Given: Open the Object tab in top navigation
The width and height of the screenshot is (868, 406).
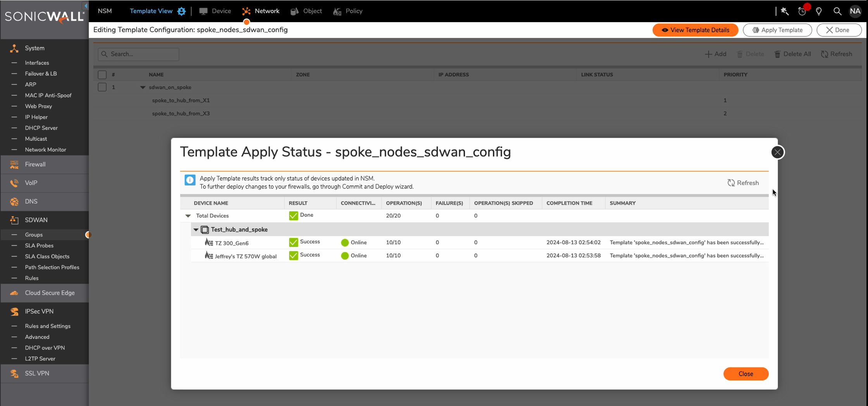Looking at the screenshot, I should coord(306,11).
